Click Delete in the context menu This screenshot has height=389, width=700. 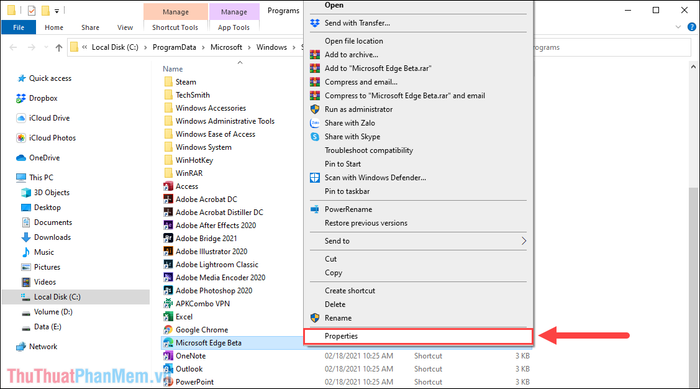pos(335,305)
